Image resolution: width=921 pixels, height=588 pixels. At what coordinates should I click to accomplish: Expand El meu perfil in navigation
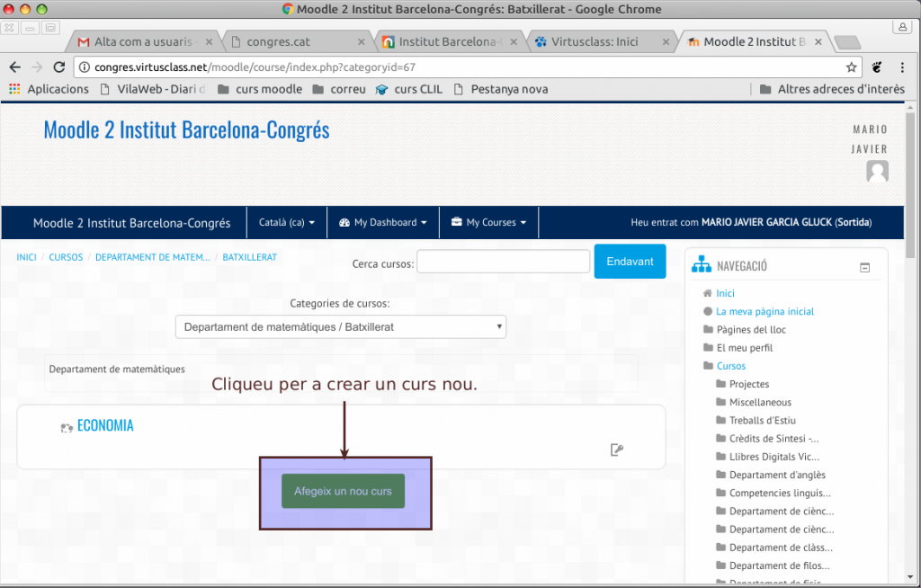point(744,348)
